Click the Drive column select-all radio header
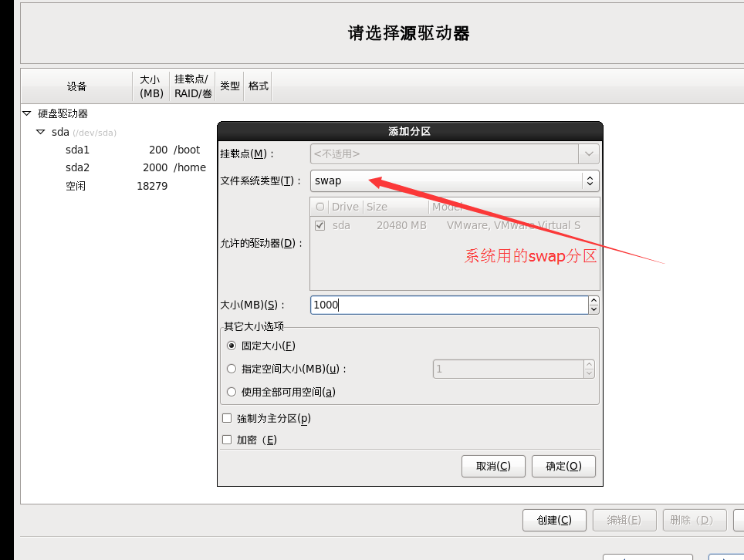This screenshot has height=560, width=744. pyautogui.click(x=320, y=207)
